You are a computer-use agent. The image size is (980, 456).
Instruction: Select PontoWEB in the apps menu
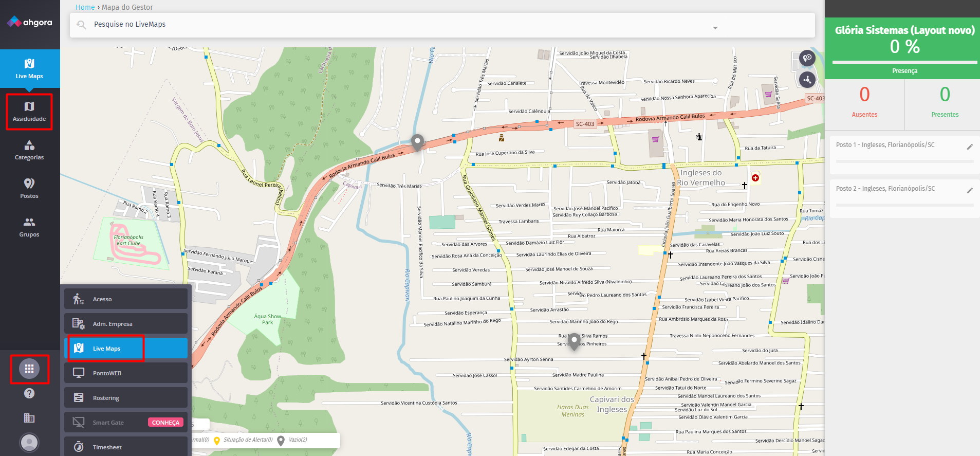(126, 373)
